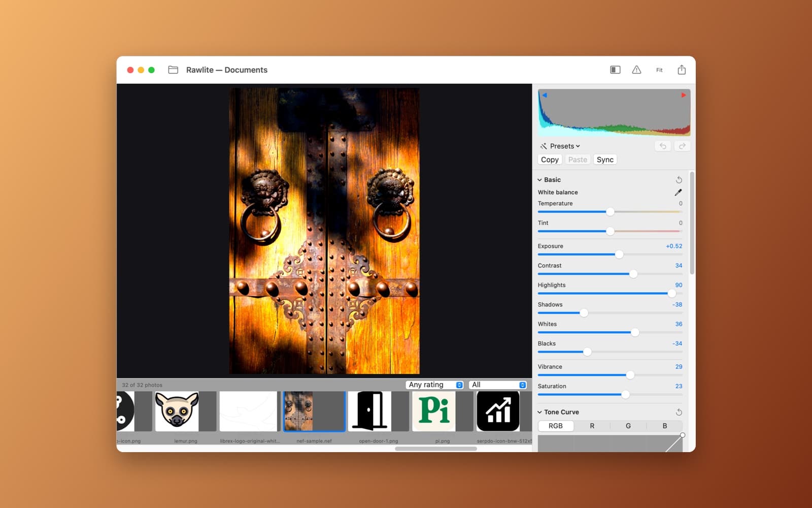Click the Contrast value 34
Screen dimensions: 812x508
coord(679,266)
